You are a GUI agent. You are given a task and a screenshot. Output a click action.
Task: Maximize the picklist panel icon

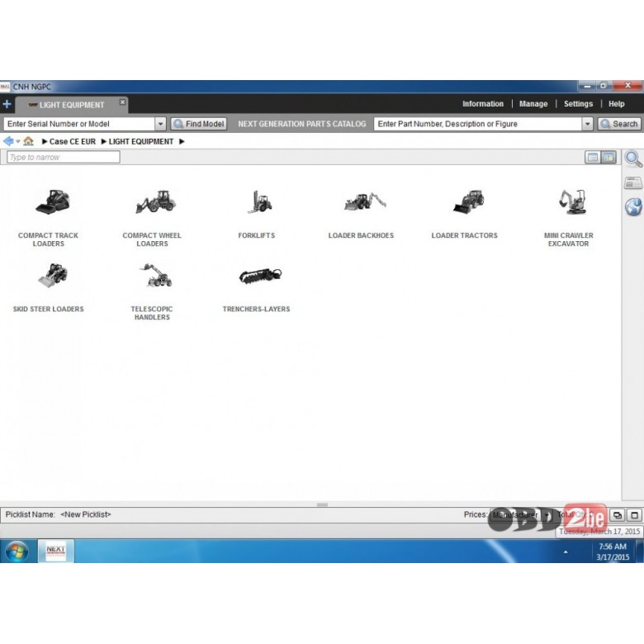(635, 515)
